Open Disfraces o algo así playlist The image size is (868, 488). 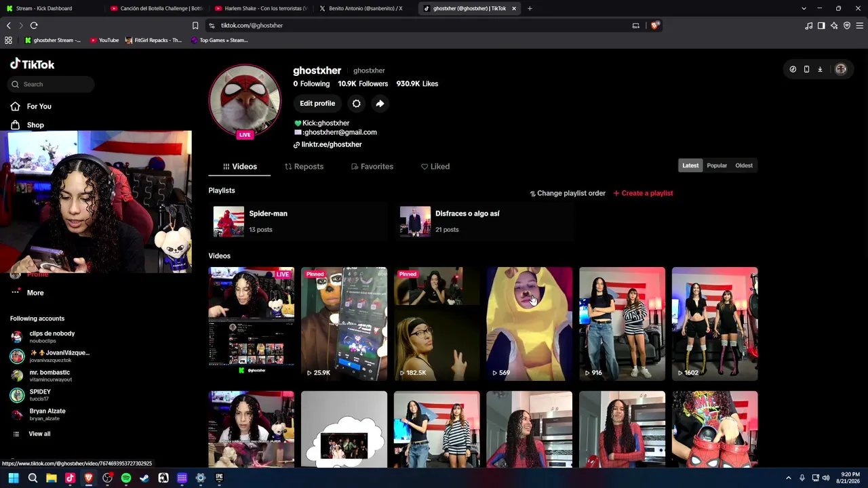(485, 222)
